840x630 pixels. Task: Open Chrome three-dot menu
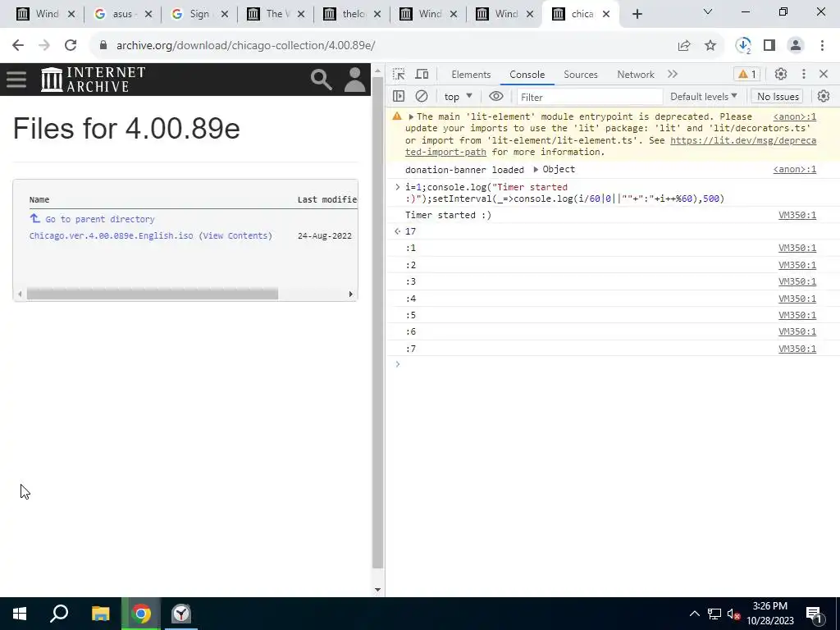822,46
